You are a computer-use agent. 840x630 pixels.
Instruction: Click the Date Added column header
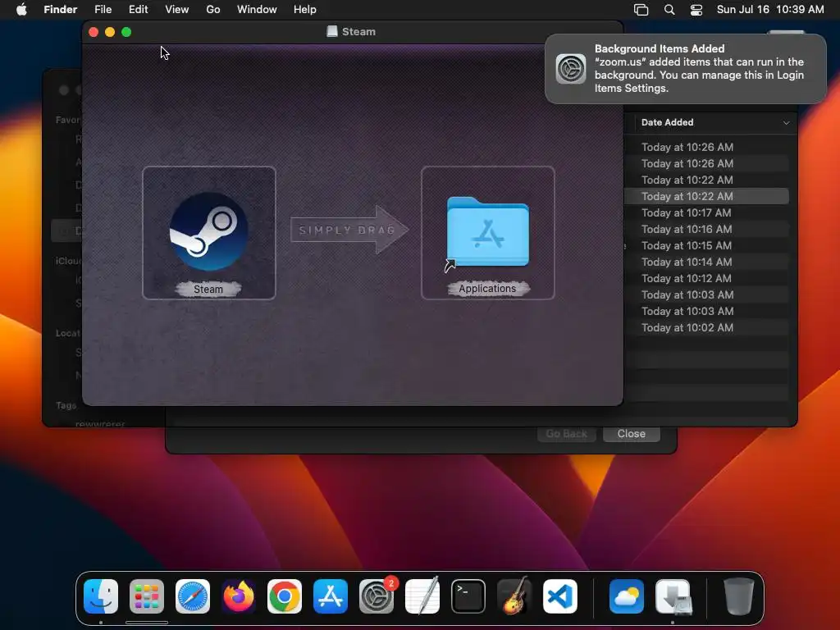click(x=667, y=123)
